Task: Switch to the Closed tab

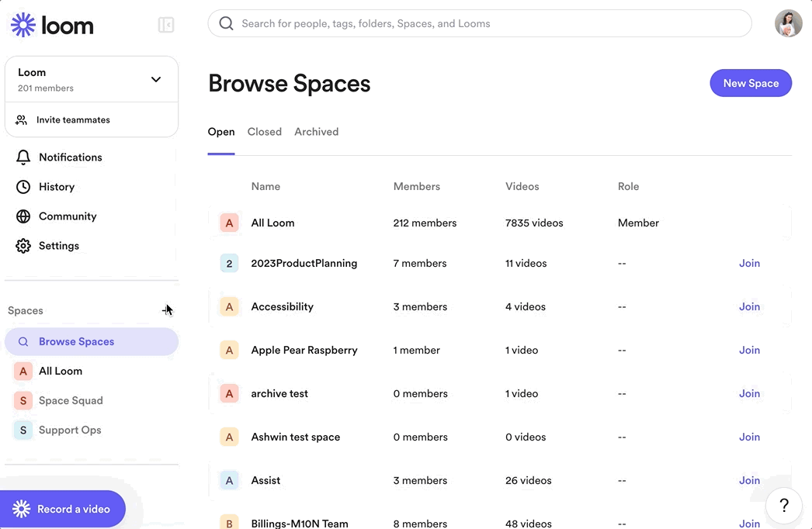Action: coord(264,132)
